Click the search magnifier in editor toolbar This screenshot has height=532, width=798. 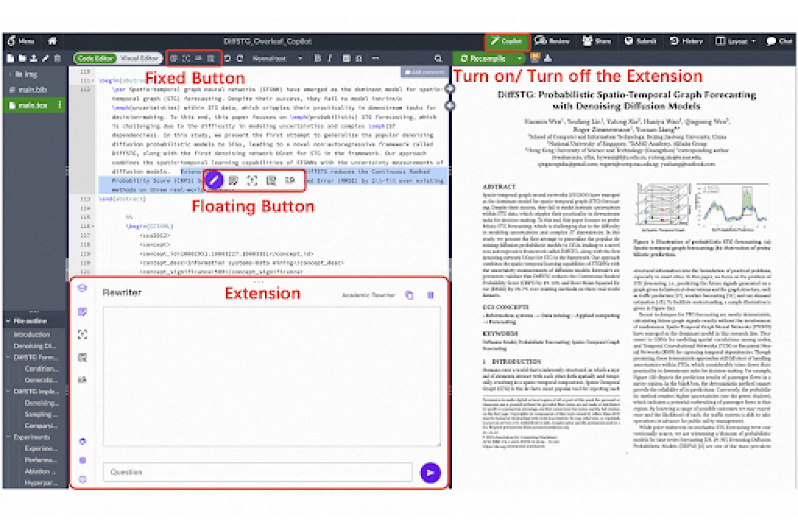click(x=438, y=58)
